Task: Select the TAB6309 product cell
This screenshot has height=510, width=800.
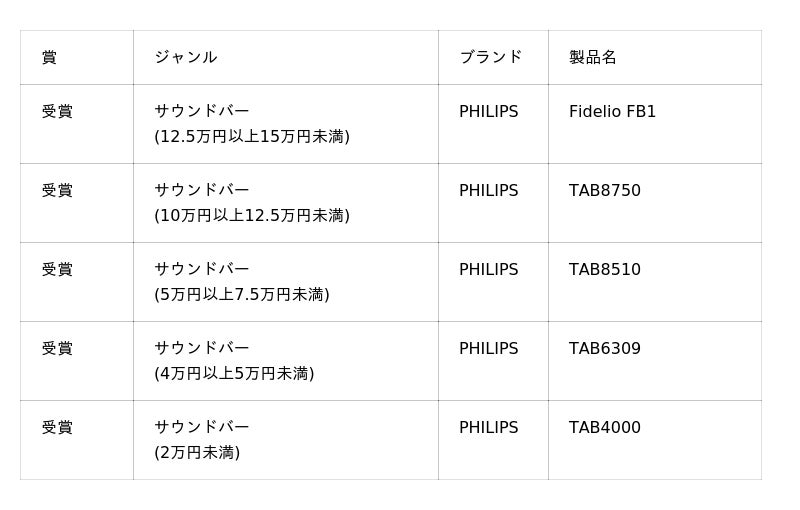Action: (604, 349)
